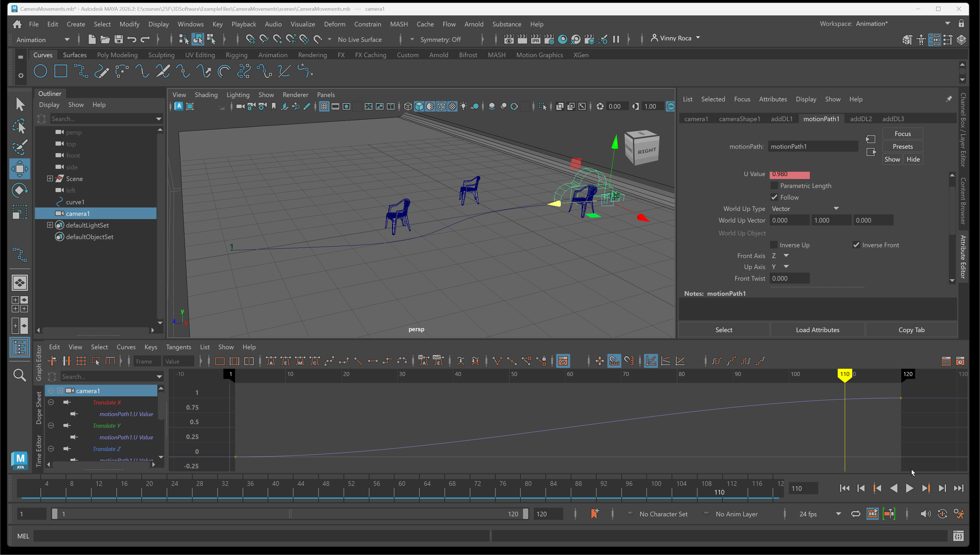Click the Pause Viewport 2 icon

616,39
